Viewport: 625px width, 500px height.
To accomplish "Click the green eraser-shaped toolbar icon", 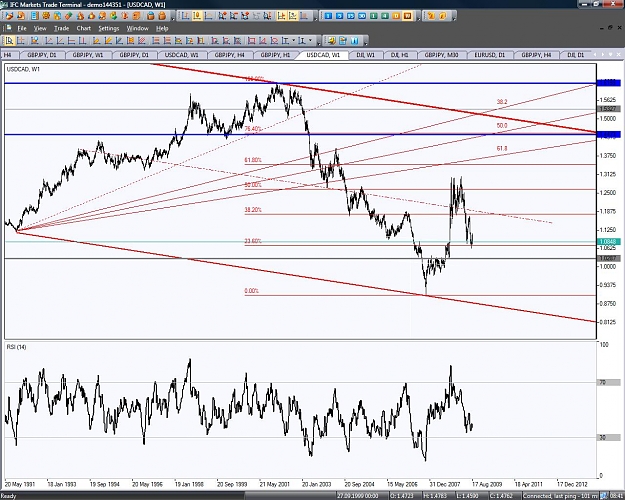I will point(69,16).
